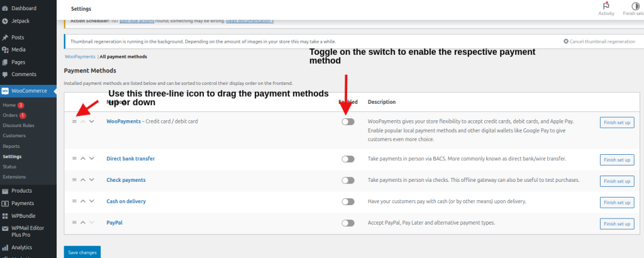The height and width of the screenshot is (258, 644).
Task: Enable the Cash on delivery toggle
Action: click(x=348, y=202)
